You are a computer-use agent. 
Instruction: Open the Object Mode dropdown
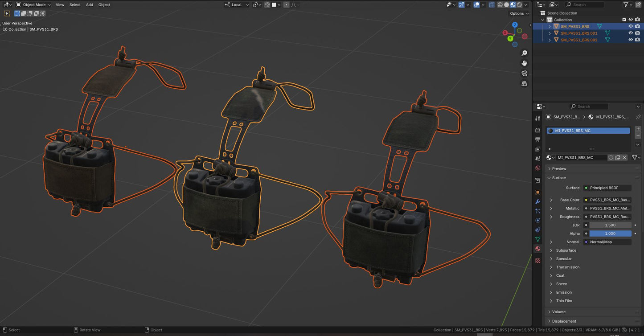tap(33, 5)
